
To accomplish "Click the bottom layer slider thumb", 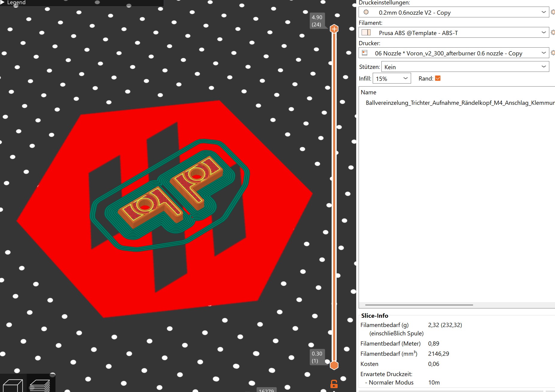I will point(334,365).
